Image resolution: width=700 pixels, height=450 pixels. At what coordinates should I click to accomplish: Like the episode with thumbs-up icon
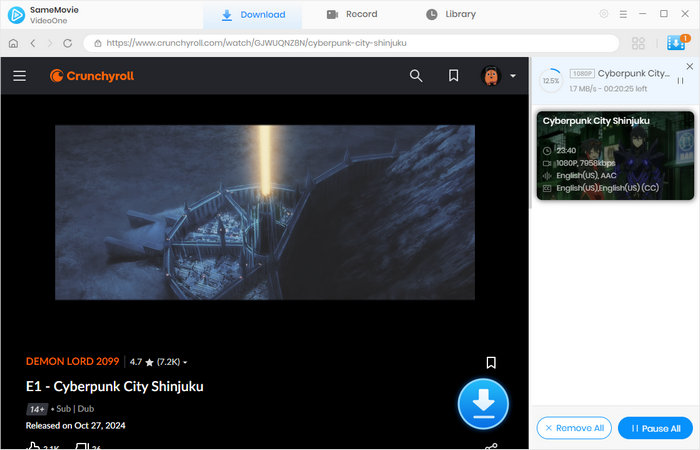33,446
